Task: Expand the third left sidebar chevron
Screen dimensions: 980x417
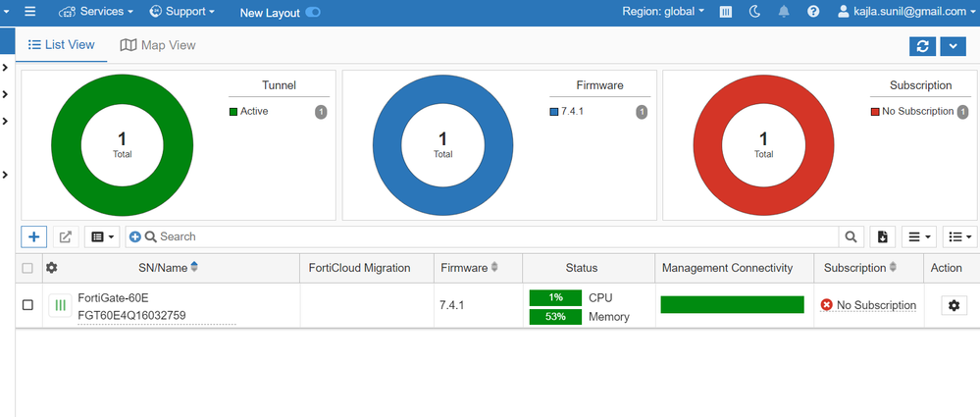Action: tap(5, 122)
